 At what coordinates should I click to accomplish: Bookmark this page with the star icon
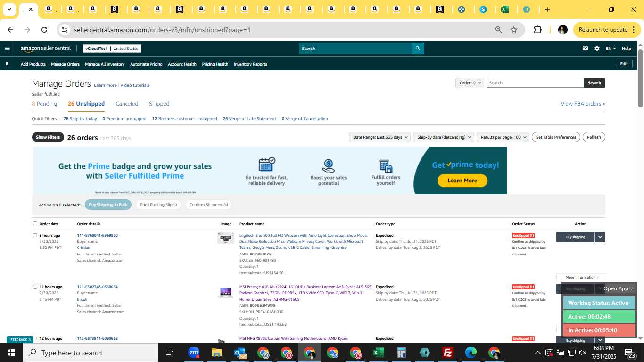(x=514, y=30)
